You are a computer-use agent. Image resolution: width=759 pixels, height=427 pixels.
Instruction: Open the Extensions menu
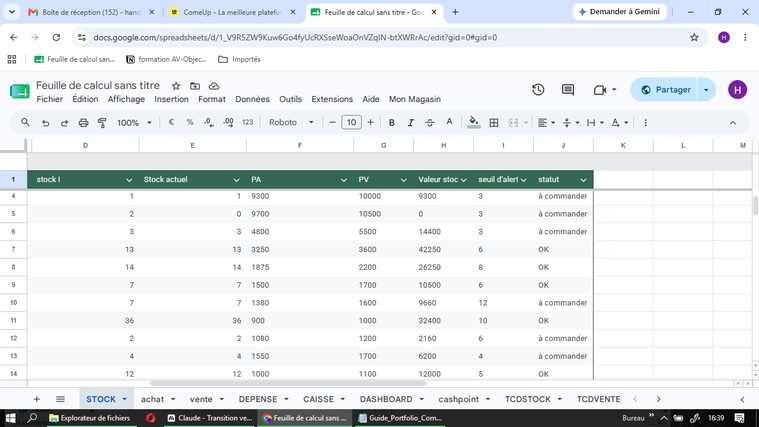(332, 99)
